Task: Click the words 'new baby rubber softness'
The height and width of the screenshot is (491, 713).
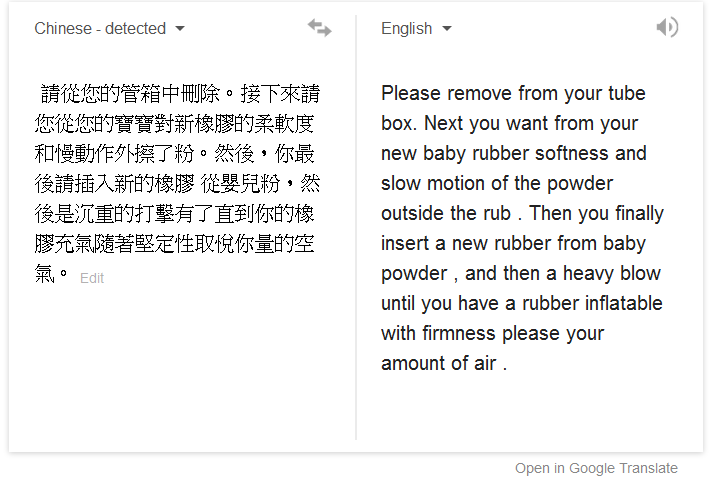Action: tap(495, 153)
